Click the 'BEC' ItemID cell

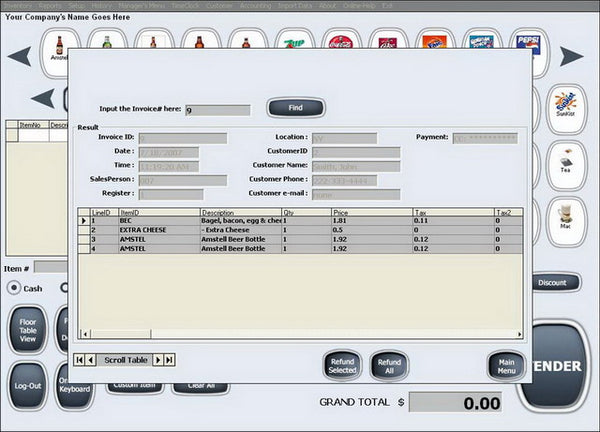pyautogui.click(x=159, y=221)
